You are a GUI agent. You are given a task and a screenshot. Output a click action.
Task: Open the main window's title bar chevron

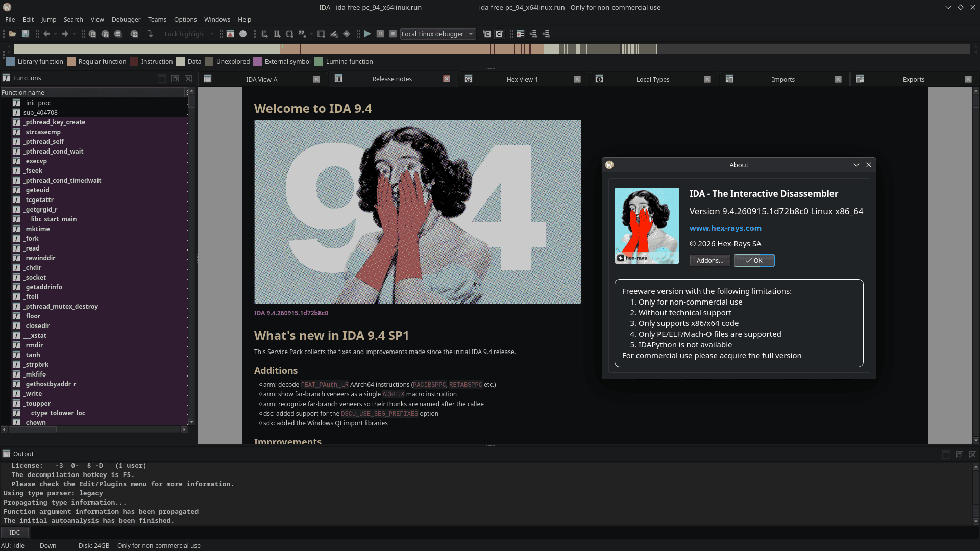(x=948, y=7)
